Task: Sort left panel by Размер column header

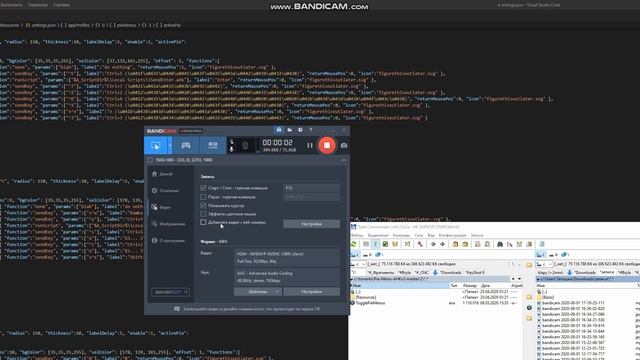Action: 469,286
